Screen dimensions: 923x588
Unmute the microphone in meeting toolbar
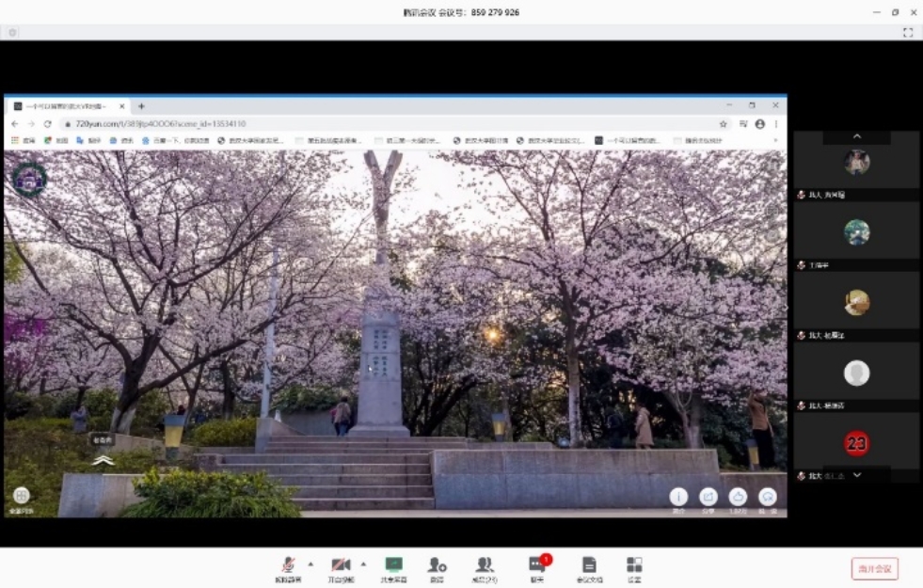[286, 565]
